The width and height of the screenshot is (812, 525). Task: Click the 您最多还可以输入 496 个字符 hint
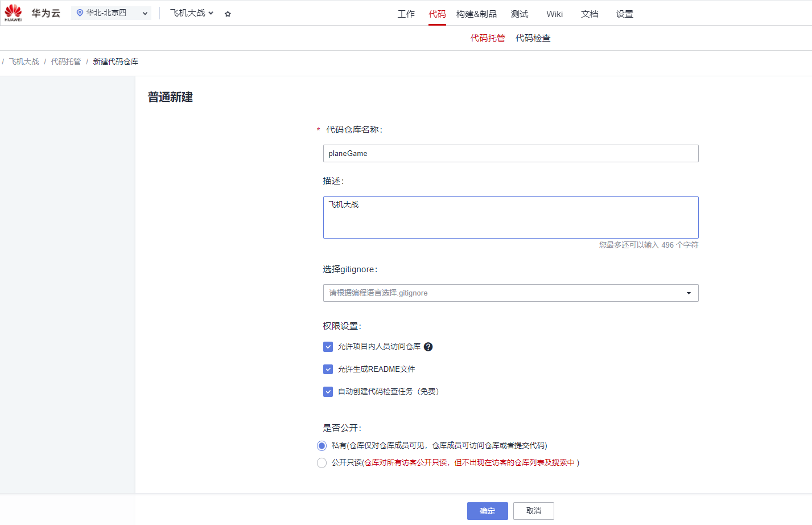649,245
